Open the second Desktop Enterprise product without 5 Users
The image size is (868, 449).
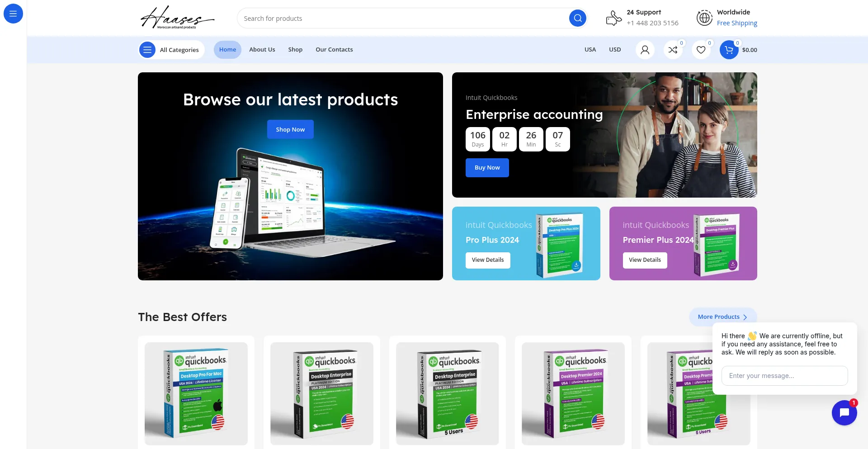point(322,393)
